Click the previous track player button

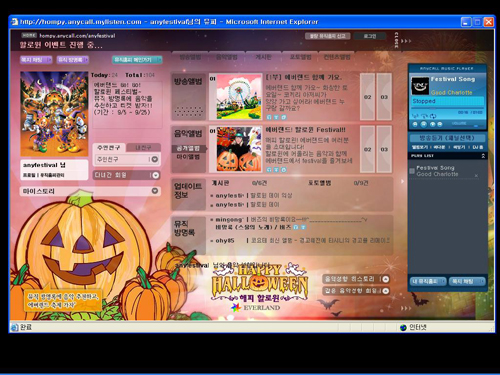coord(415,124)
